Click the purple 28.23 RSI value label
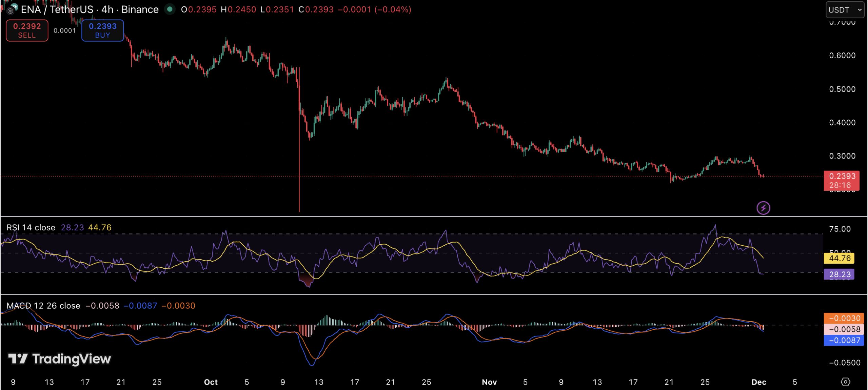Screen dimensions: 868x390 (839, 274)
